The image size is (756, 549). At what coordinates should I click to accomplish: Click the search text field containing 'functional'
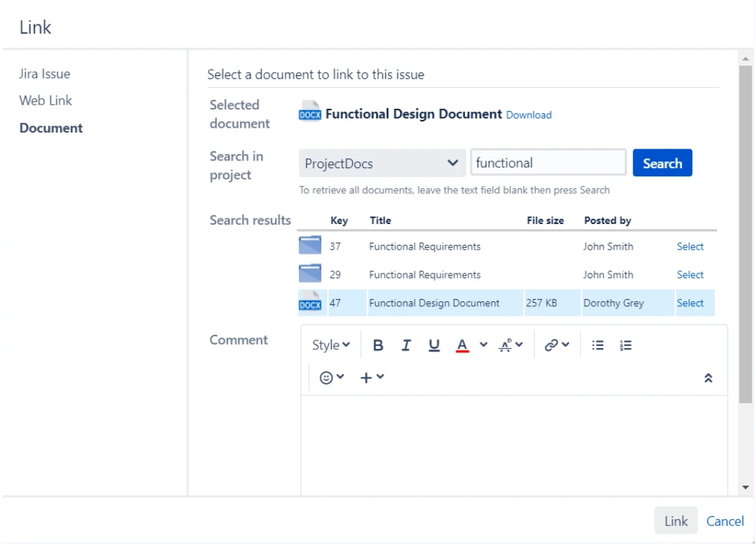click(548, 163)
